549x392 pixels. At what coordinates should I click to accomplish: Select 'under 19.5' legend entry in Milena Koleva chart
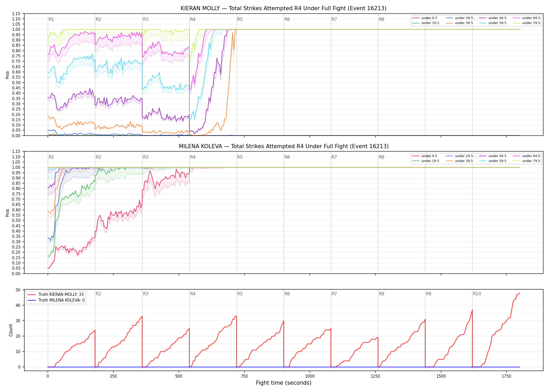(426, 161)
